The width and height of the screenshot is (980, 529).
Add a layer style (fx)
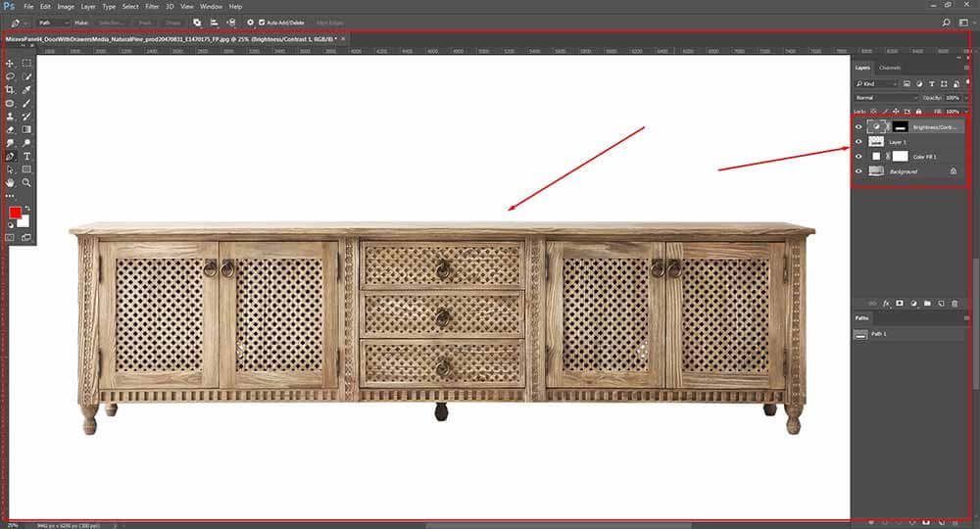886,304
